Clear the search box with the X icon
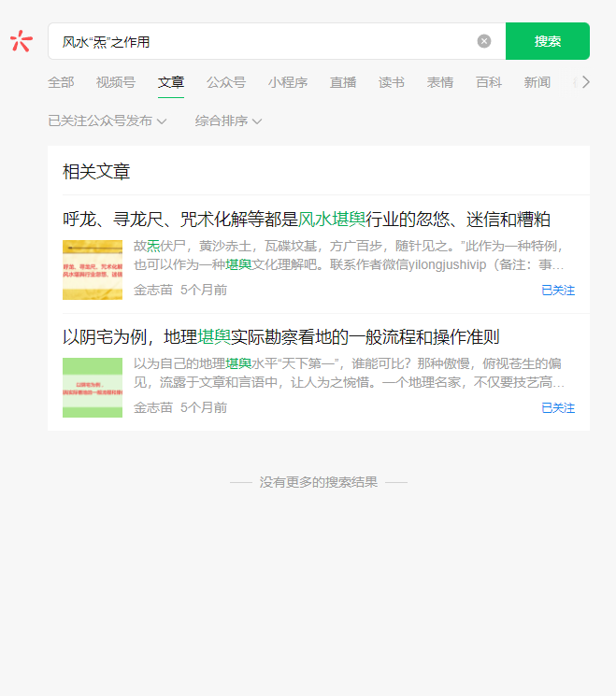The height and width of the screenshot is (696, 616). pos(484,41)
